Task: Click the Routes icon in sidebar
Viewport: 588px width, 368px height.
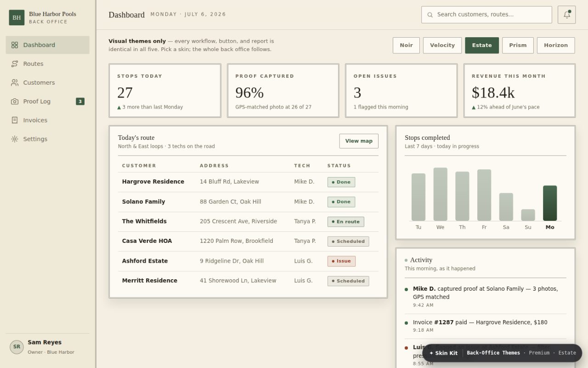Action: tap(15, 64)
